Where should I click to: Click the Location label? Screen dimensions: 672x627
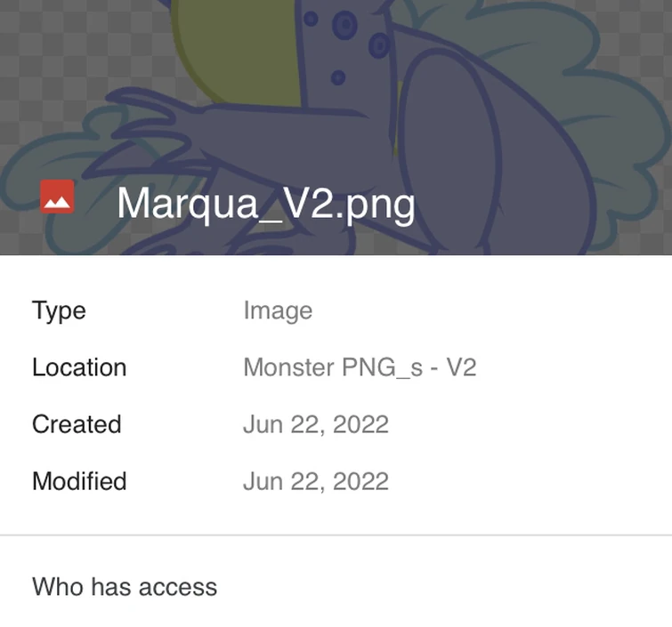click(x=79, y=367)
